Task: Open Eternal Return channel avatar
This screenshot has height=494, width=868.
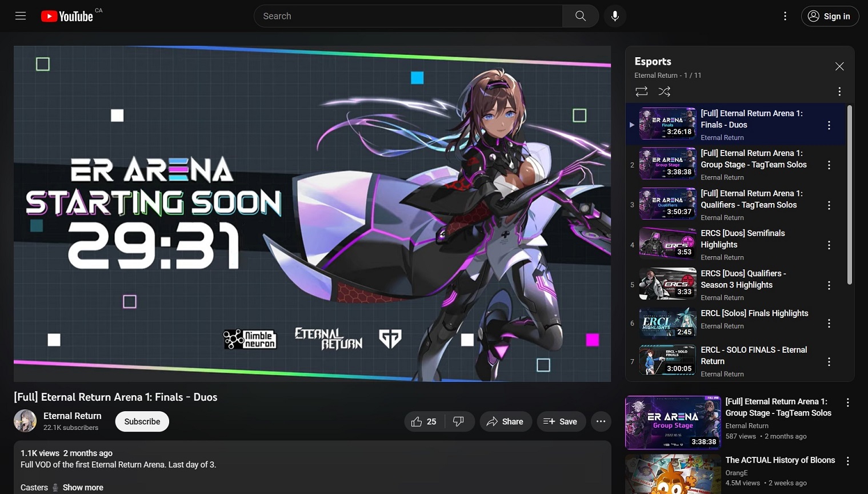Action: click(x=25, y=421)
